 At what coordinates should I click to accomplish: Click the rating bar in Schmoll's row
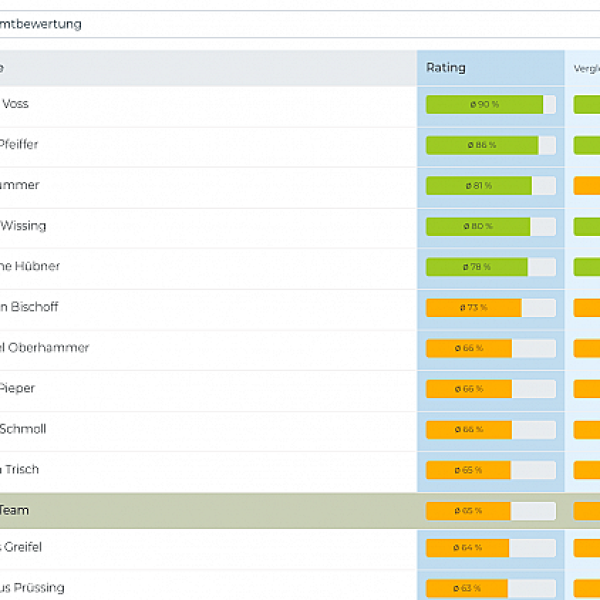click(x=491, y=430)
